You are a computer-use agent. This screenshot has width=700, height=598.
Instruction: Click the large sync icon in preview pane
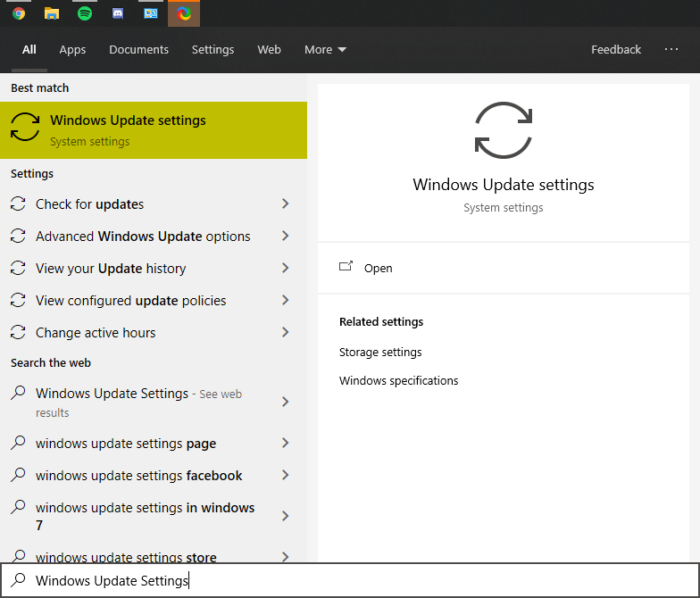pos(504,130)
